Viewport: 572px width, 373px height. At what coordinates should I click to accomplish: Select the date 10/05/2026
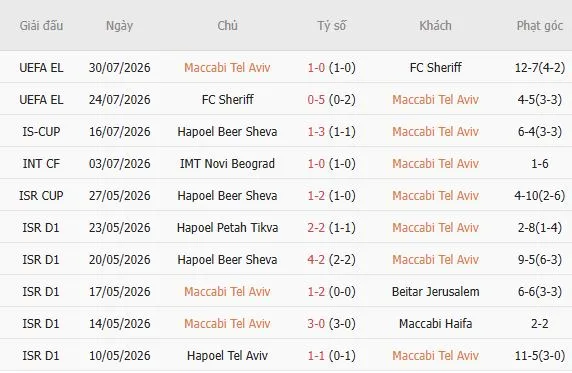pyautogui.click(x=119, y=356)
